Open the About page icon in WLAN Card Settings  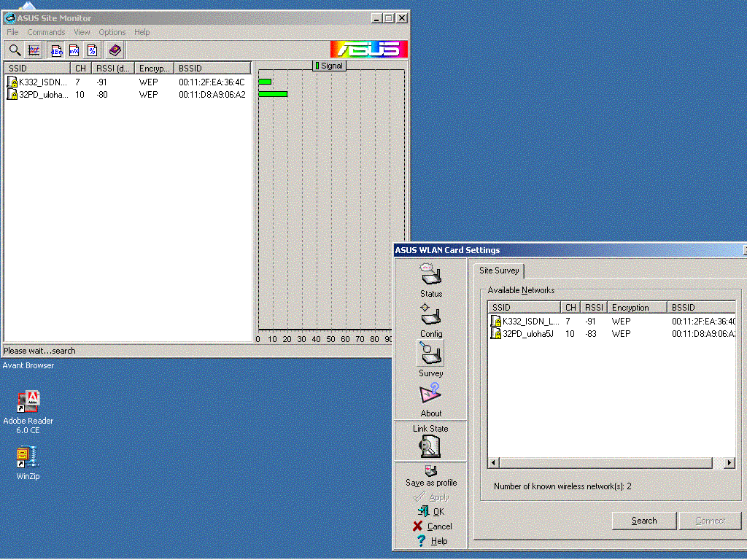coord(430,394)
